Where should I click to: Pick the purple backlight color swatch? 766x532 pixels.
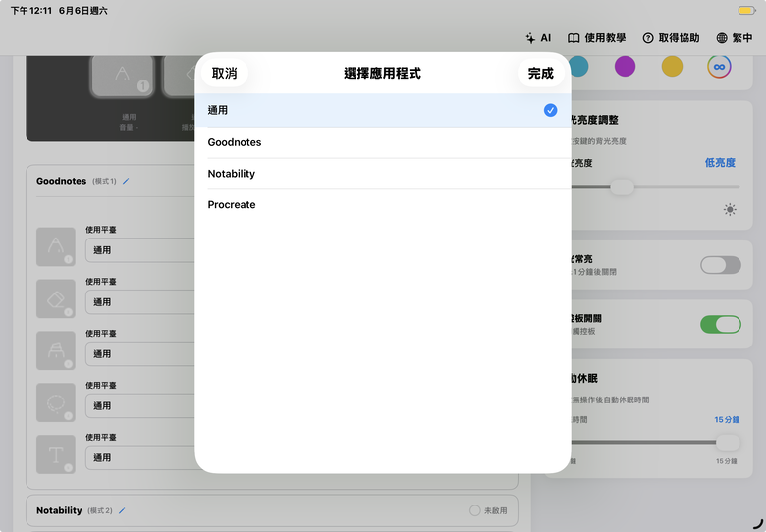[625, 67]
